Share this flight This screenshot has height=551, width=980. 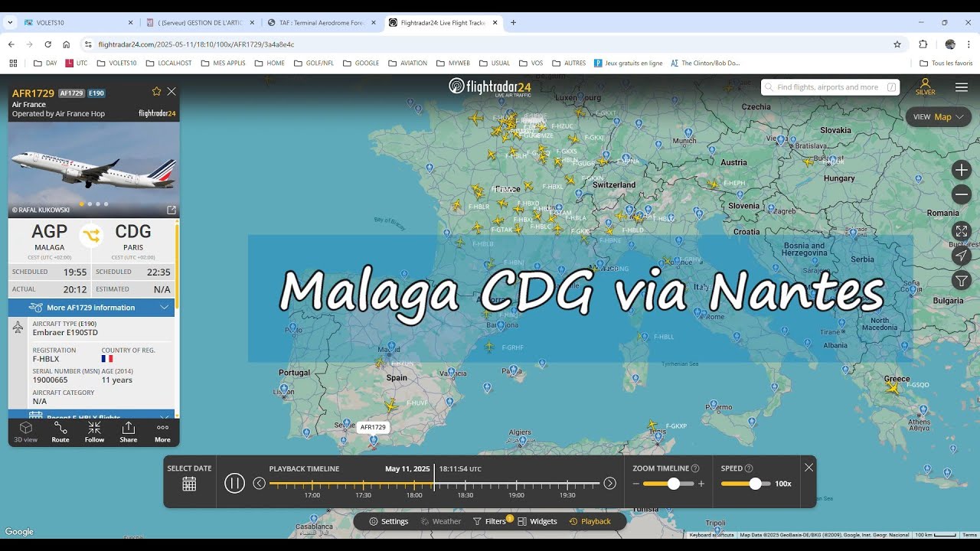(x=129, y=432)
